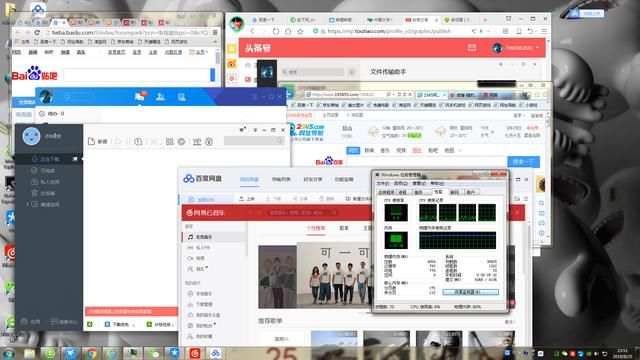Expand the TINGNEZUO account dropdown

pos(537,48)
